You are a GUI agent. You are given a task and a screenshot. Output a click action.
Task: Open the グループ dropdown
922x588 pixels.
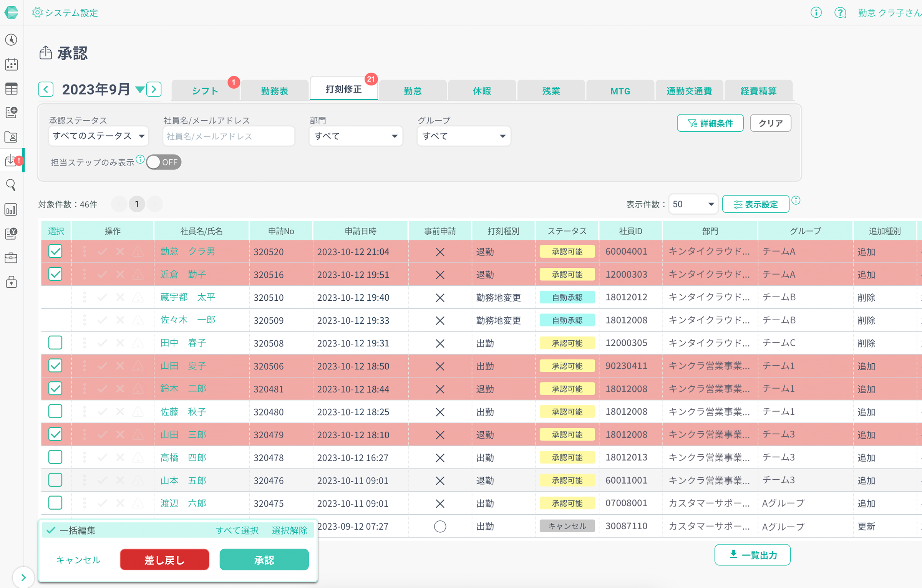(464, 136)
